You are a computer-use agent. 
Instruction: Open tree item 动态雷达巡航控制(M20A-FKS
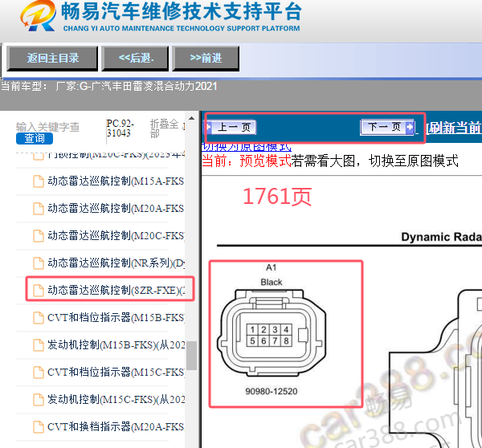pyautogui.click(x=116, y=208)
